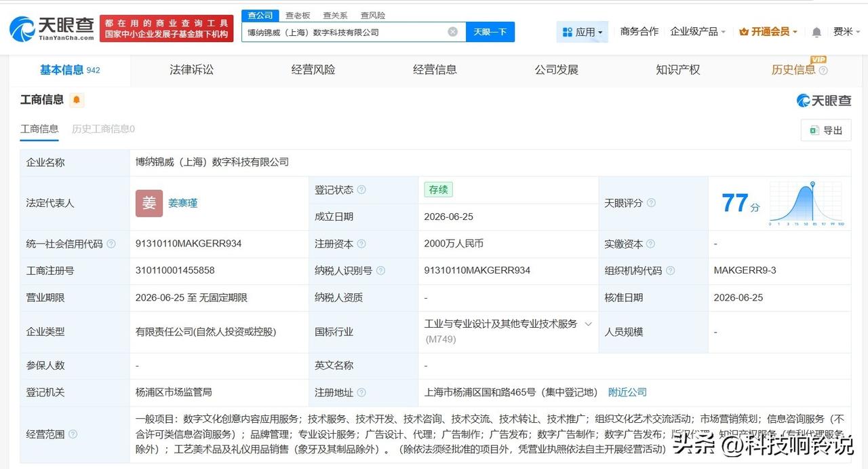Click credit code 91310110MAKGERR934 under 统一社会信用代码
This screenshot has width=868, height=469.
(189, 243)
